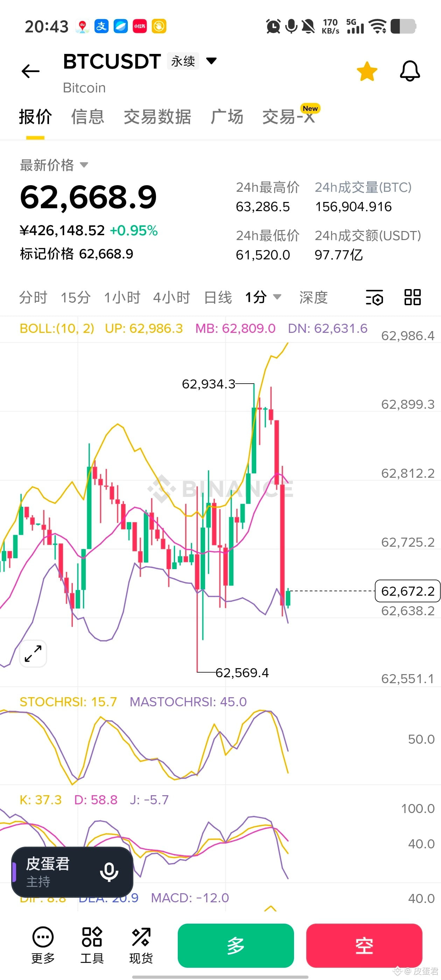This screenshot has height=980, width=441.
Task: Switch to the 报价 tab
Action: pos(35,117)
